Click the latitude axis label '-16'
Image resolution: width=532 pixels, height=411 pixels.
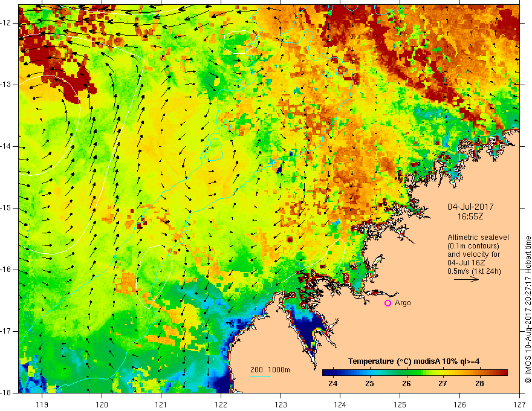6,270
